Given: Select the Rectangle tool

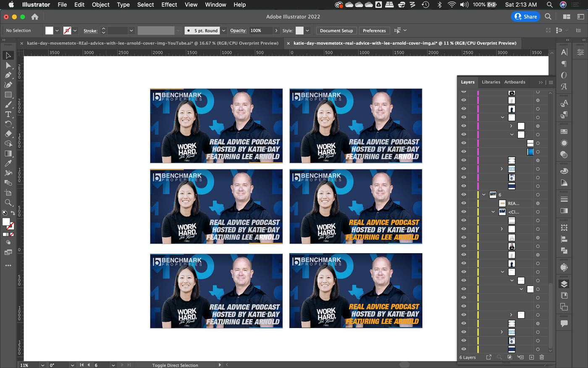Looking at the screenshot, I should point(8,95).
